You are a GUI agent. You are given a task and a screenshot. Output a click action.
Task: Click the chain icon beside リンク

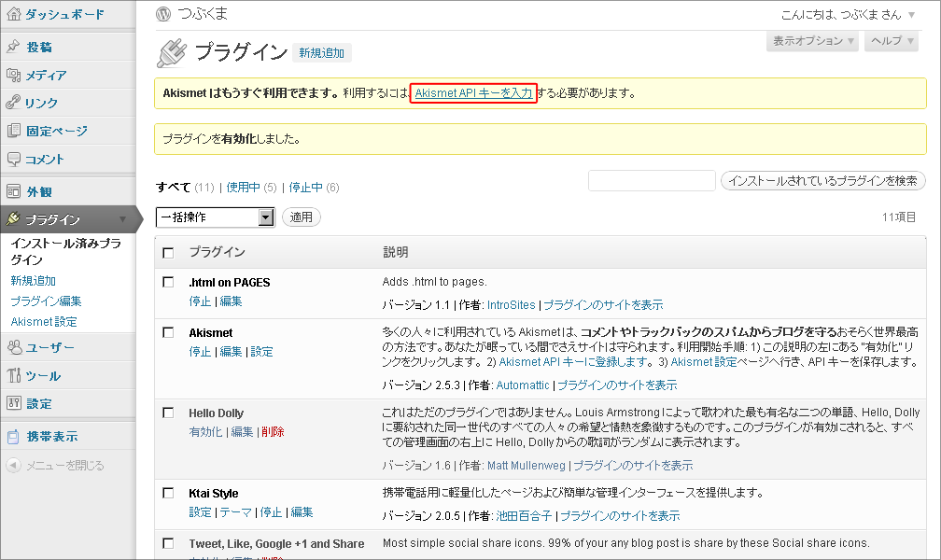pyautogui.click(x=13, y=102)
